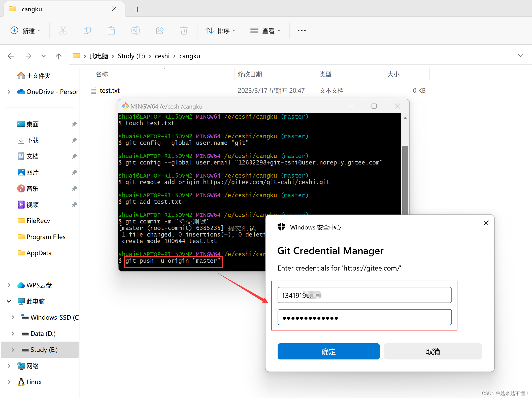Image resolution: width=532 pixels, height=398 pixels.
Task: Click the password field in credential dialog
Action: pos(364,317)
